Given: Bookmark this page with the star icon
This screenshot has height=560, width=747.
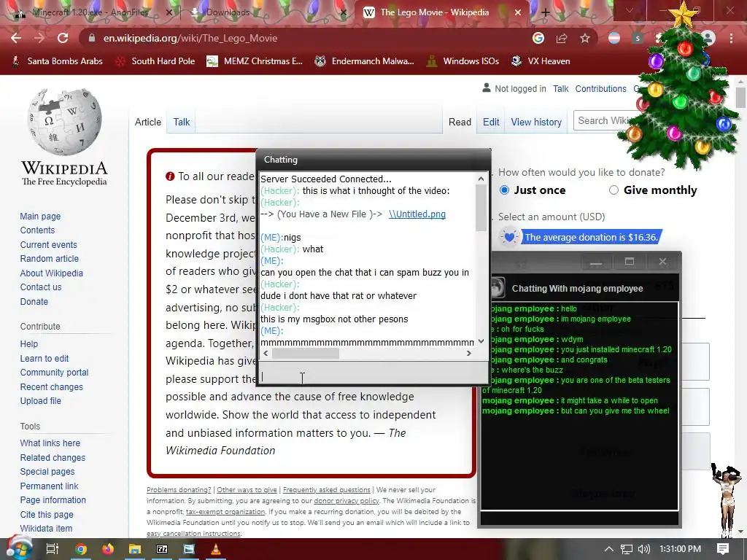Looking at the screenshot, I should point(585,38).
